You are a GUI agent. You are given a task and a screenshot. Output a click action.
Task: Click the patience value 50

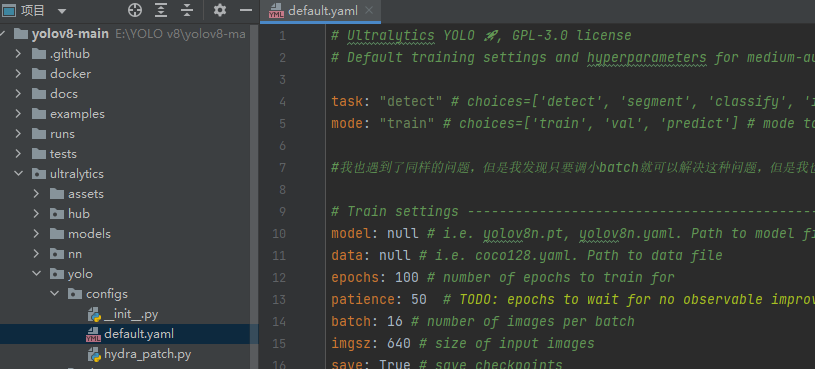point(419,299)
